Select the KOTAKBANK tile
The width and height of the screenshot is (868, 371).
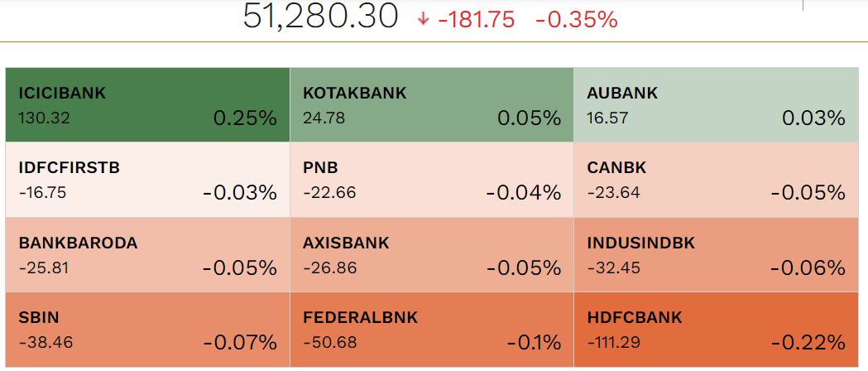[431, 105]
